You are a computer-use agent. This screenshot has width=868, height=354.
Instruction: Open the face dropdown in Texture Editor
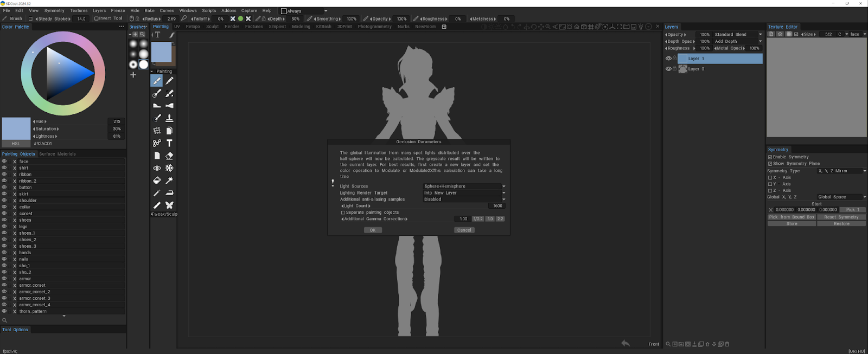coord(857,34)
